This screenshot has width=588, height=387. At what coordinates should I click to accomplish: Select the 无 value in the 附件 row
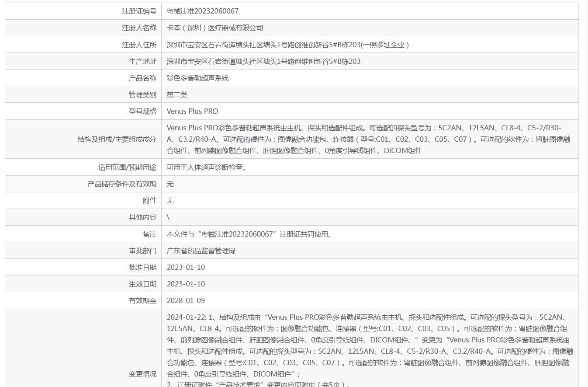(170, 200)
